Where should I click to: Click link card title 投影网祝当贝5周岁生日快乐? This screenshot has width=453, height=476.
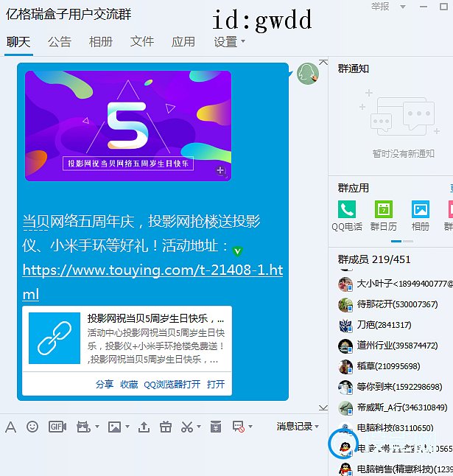pyautogui.click(x=155, y=318)
